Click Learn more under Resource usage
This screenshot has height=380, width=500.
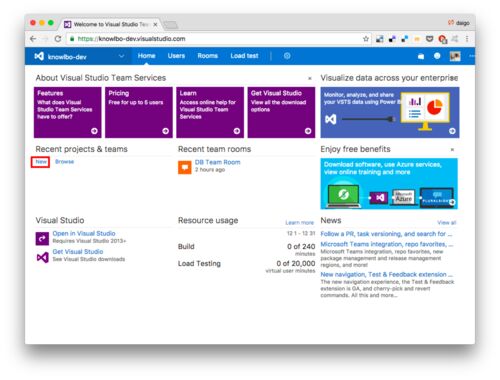click(299, 222)
